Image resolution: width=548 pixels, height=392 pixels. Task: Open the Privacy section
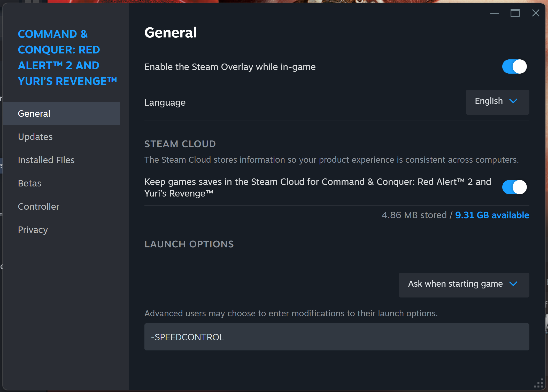(x=33, y=230)
